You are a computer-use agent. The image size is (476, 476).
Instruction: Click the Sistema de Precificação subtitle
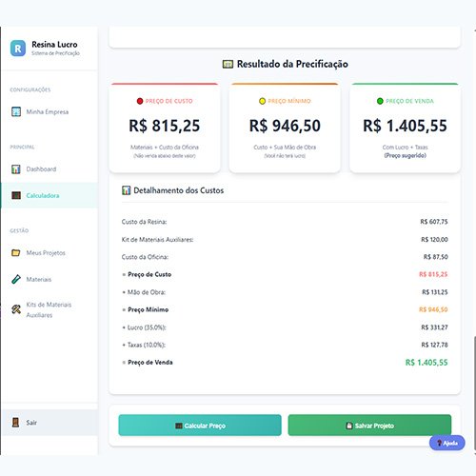point(56,53)
